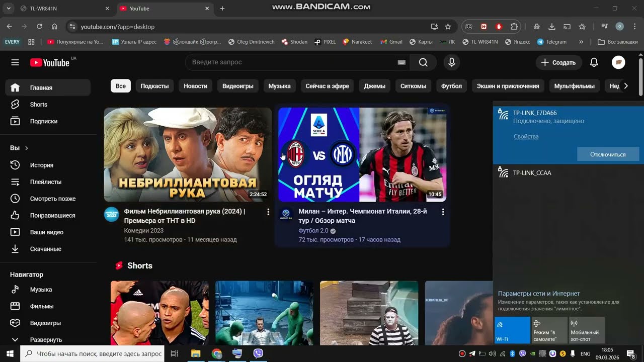Open more options for Милан – Интер video

tap(443, 212)
